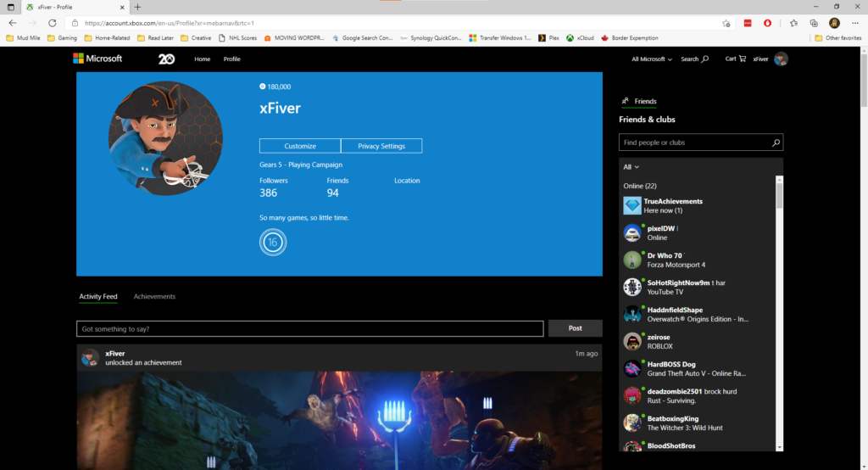The width and height of the screenshot is (868, 470).
Task: Click the 'Got something to say?' field
Action: (x=309, y=328)
